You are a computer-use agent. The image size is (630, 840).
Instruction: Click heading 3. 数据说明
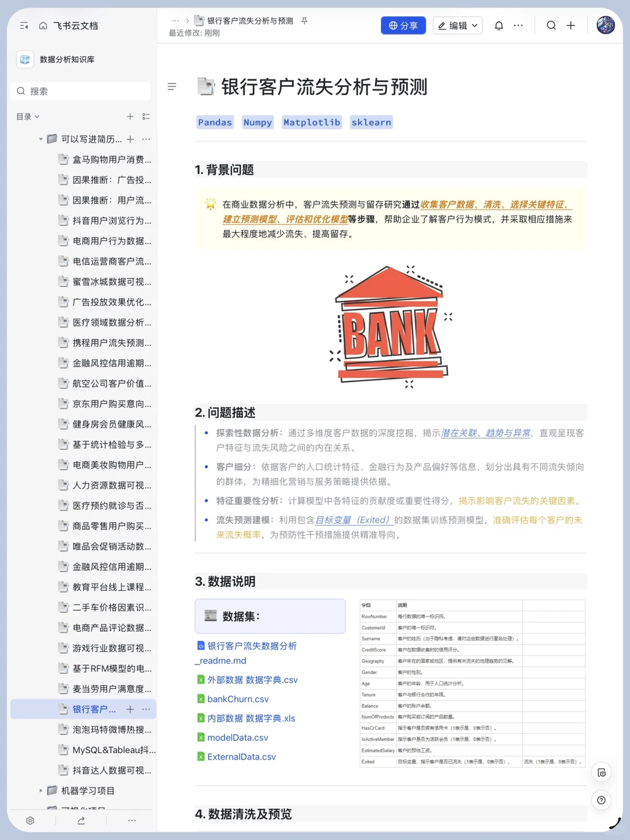coord(225,582)
